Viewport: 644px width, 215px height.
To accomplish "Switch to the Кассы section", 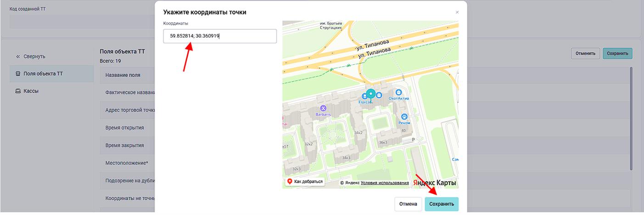I will point(31,91).
